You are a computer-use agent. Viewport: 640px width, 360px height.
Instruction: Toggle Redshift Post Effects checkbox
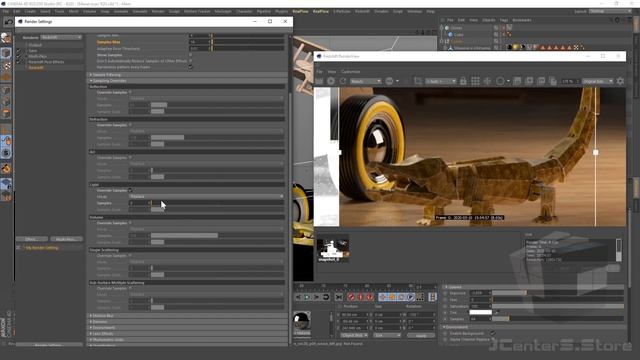(18, 62)
